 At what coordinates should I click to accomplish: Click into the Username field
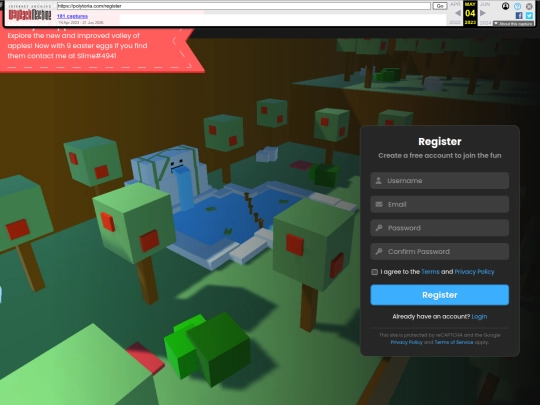tap(439, 180)
